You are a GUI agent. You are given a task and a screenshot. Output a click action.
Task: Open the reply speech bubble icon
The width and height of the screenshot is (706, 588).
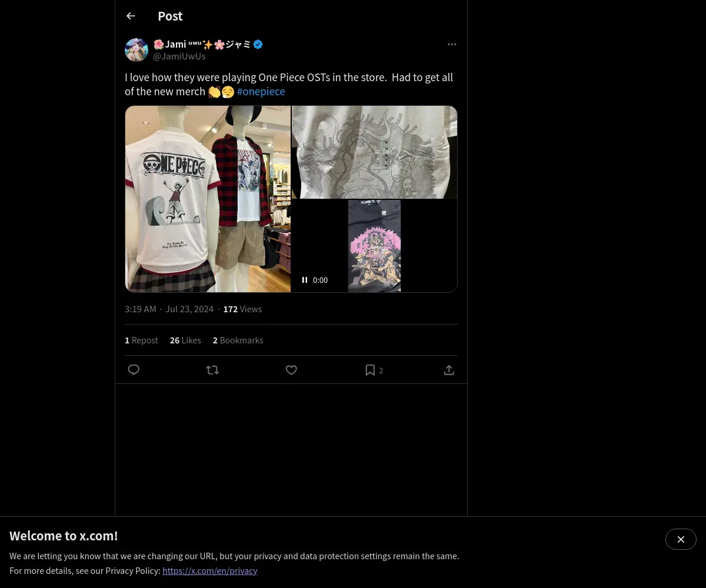134,370
